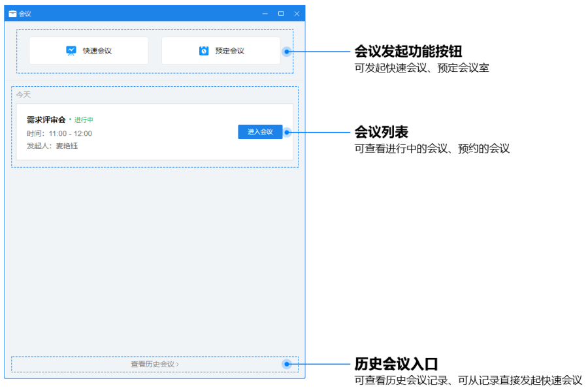Viewport: 588px width, 390px height.
Task: Start a 快速会议 quick meeting
Action: 88,50
